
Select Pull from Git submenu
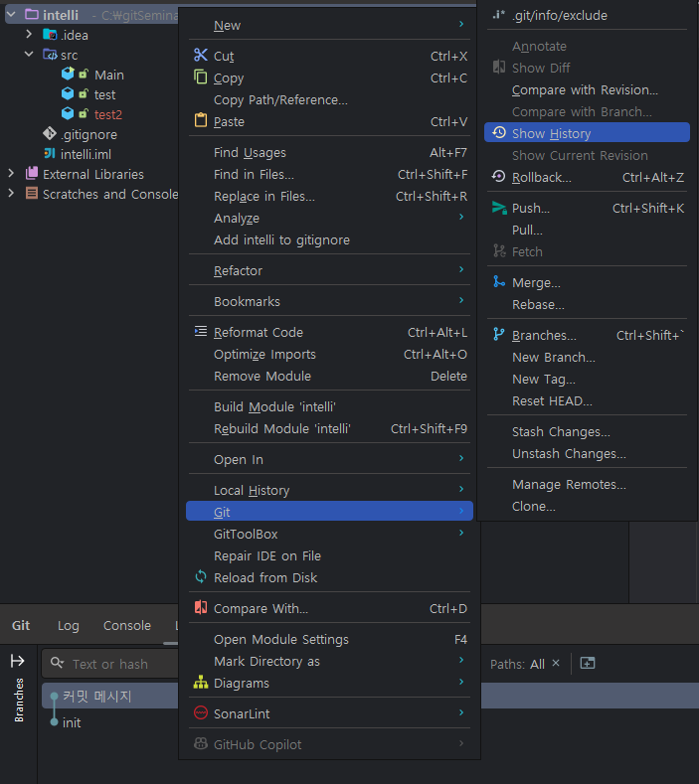tap(587, 230)
